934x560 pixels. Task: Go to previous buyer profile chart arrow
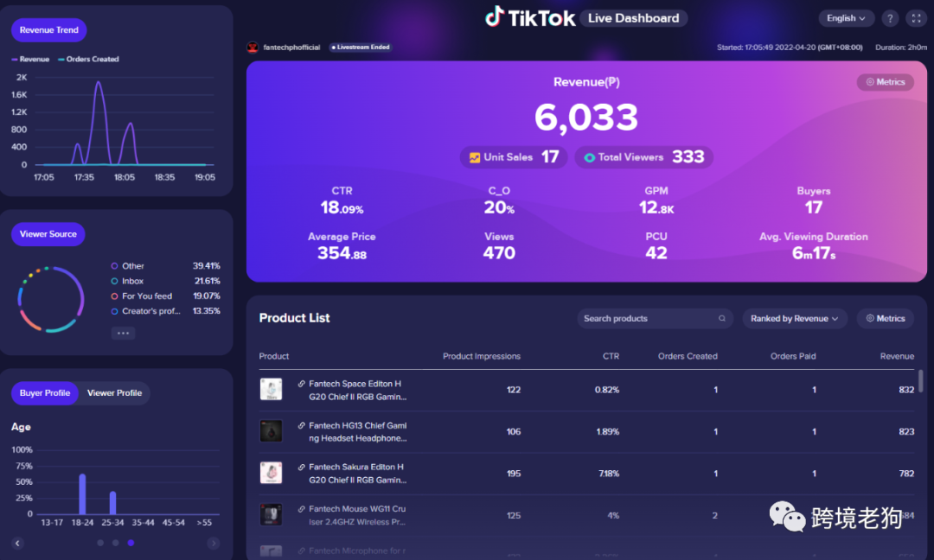coord(17,543)
